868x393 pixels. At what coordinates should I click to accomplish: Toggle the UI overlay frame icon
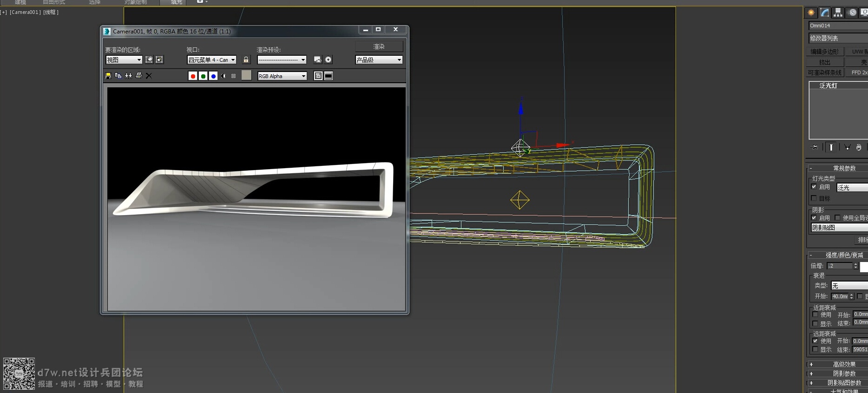click(318, 76)
